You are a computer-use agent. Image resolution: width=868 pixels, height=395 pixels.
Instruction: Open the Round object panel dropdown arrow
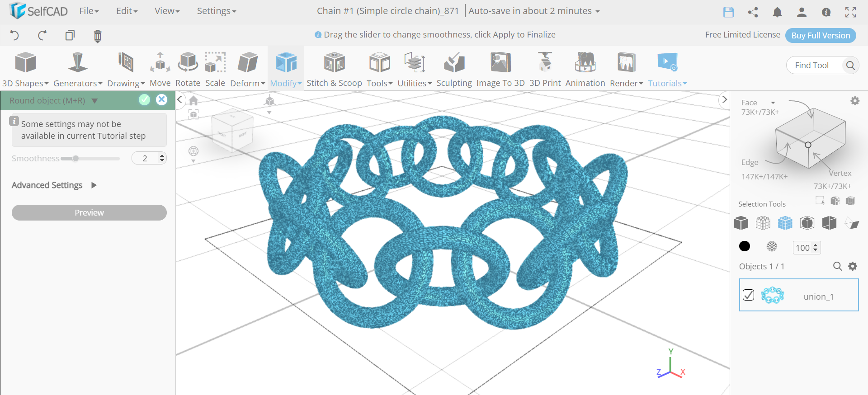coord(94,101)
